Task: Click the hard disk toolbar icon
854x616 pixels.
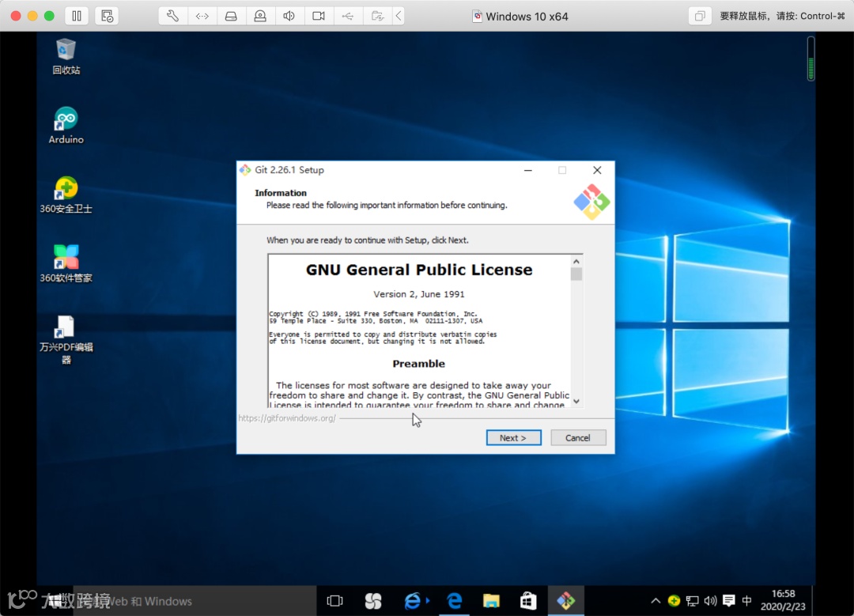Action: click(x=231, y=16)
